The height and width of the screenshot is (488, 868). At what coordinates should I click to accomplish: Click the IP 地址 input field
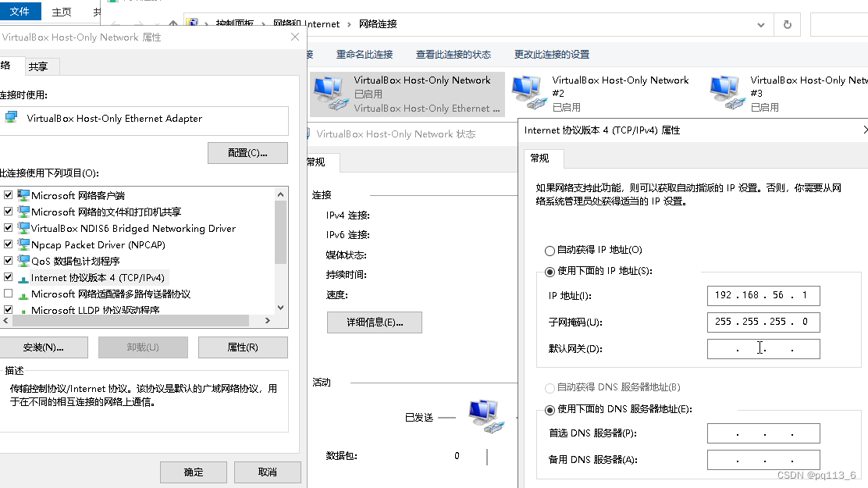point(763,295)
